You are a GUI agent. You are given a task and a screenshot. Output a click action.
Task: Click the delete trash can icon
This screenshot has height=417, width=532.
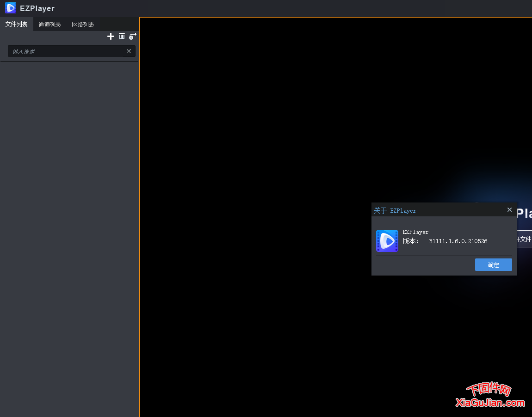122,36
